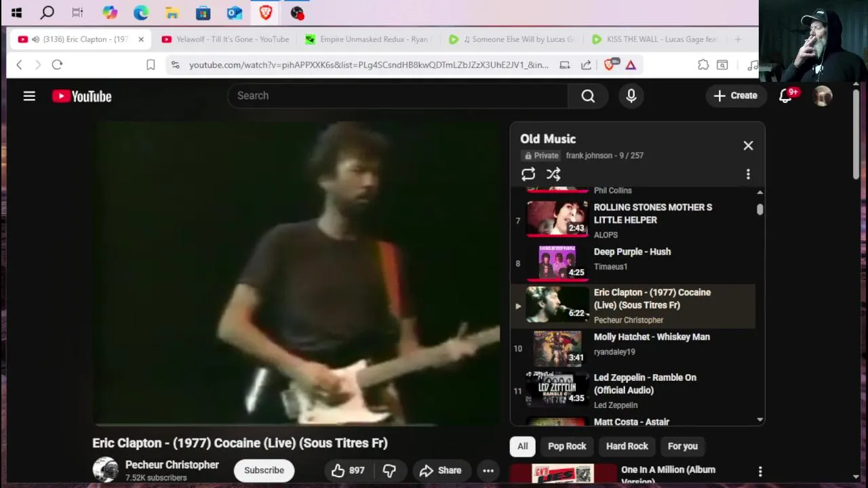Play Molly Hatchet - Whiskey Man

633,348
